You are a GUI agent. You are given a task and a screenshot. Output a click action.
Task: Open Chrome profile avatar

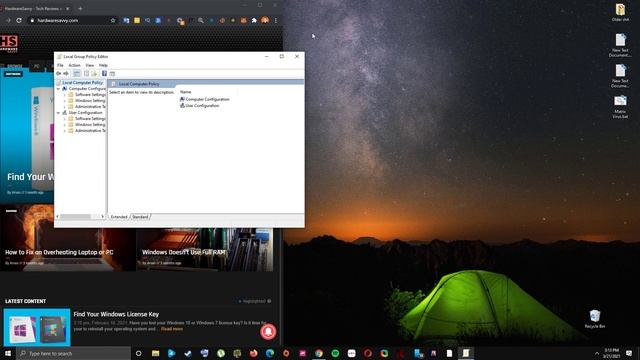tap(265, 20)
